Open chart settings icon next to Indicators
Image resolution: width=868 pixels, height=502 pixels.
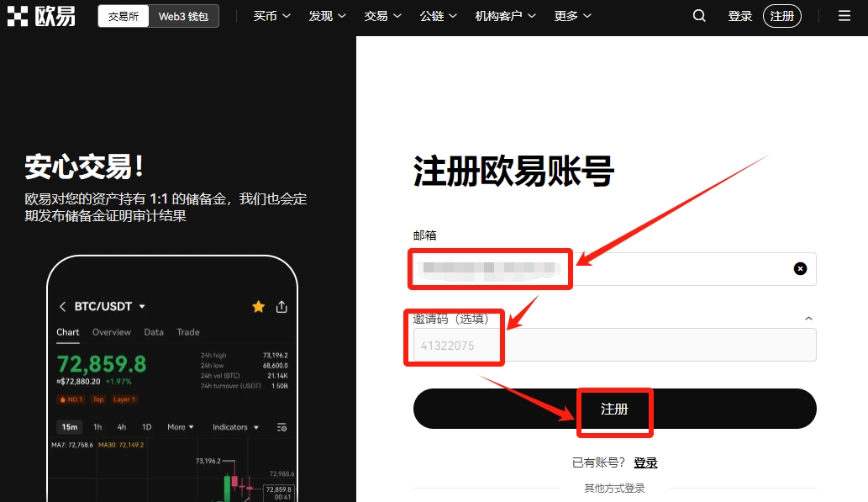281,427
